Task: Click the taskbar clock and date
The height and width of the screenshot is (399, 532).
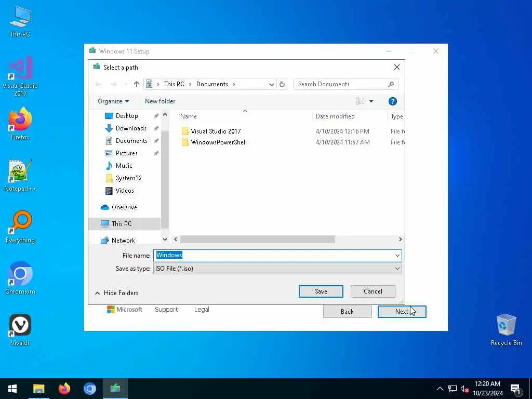Action: point(487,389)
